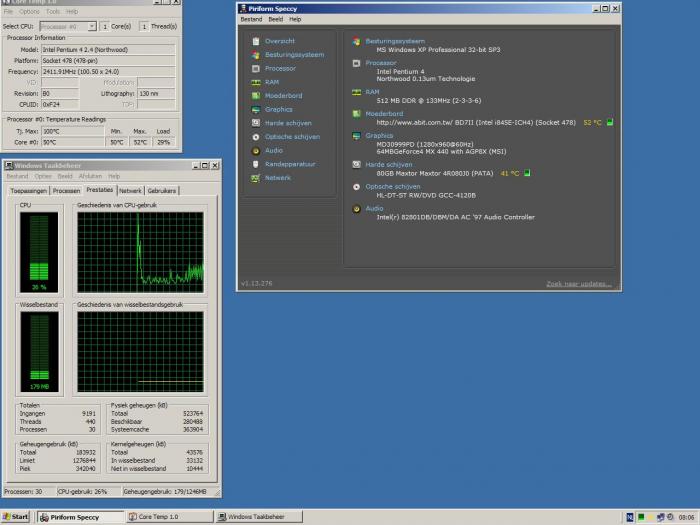Open the RAM section icon in sidebar
Screen dimensions: 700x525
(256, 82)
